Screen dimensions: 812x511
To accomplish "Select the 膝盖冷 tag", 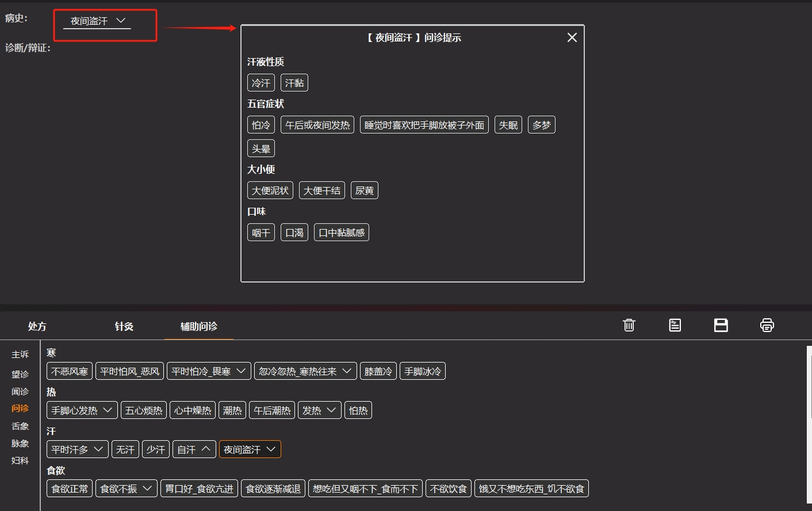I will point(378,371).
